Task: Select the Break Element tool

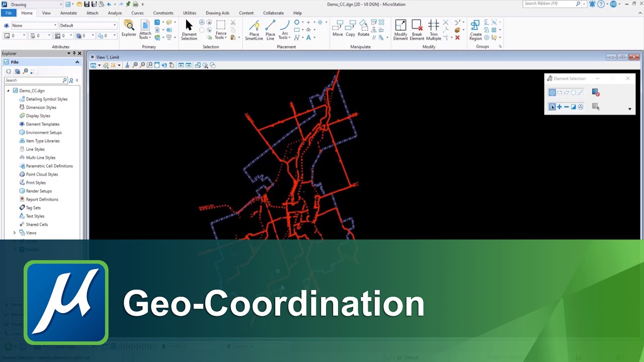Action: click(417, 30)
